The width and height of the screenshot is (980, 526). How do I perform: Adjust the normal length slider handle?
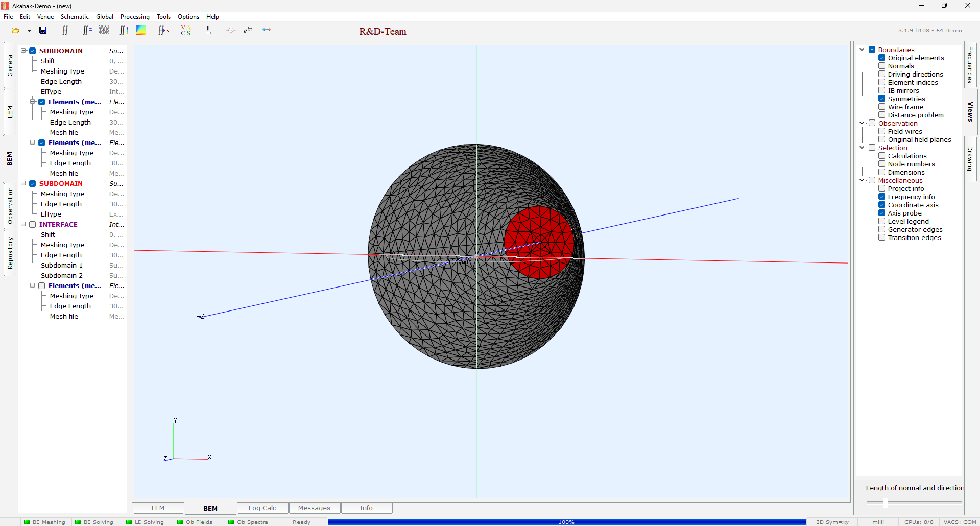885,503
